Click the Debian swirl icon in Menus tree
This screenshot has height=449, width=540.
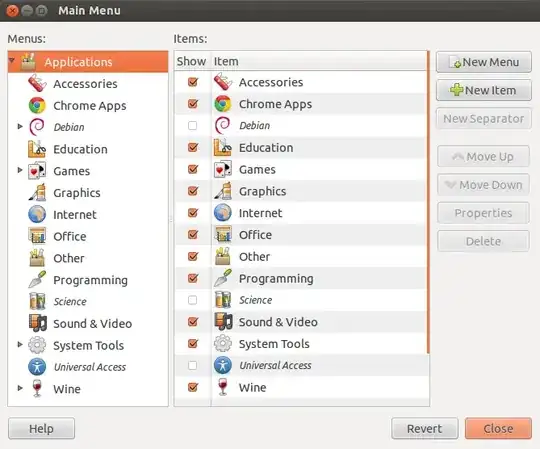click(x=37, y=127)
